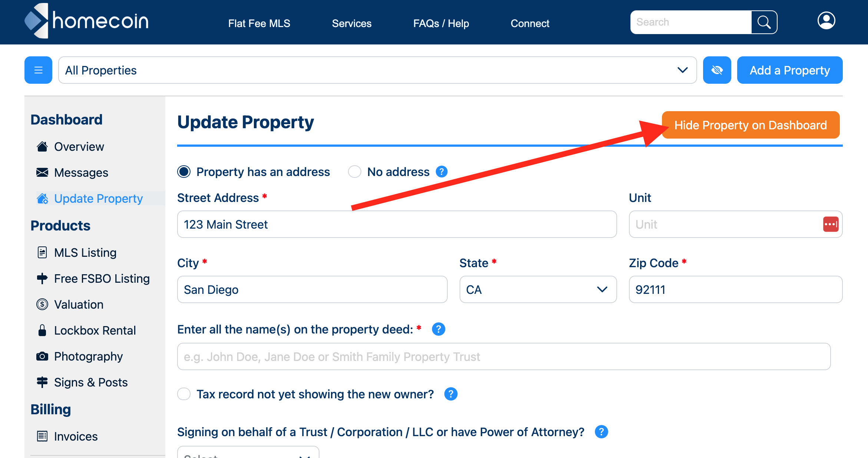Open Flat Fee MLS menu item
The width and height of the screenshot is (868, 458).
coord(259,23)
